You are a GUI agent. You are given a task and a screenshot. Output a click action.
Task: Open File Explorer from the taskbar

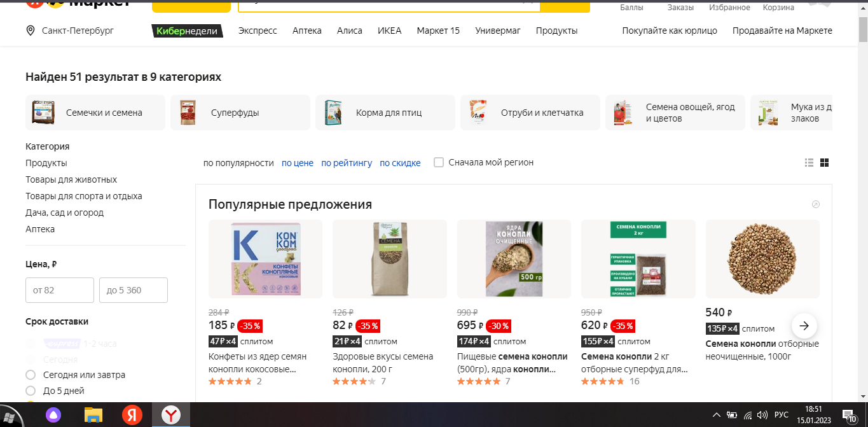point(93,415)
